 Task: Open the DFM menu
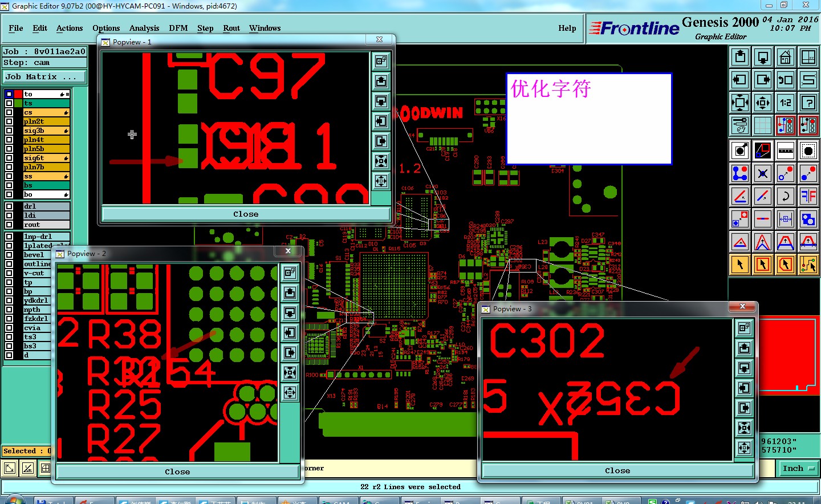pyautogui.click(x=178, y=28)
